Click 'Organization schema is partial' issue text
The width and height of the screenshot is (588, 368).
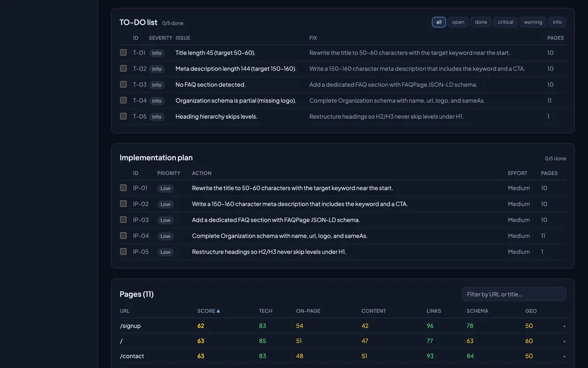point(236,101)
